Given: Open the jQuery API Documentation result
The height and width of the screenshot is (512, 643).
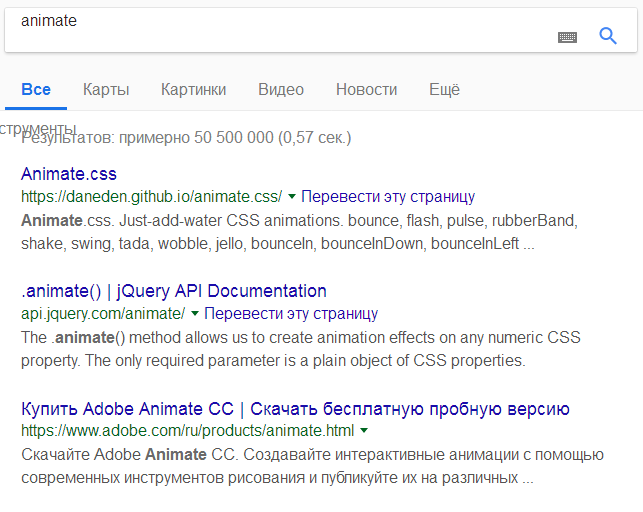Looking at the screenshot, I should coord(174,291).
